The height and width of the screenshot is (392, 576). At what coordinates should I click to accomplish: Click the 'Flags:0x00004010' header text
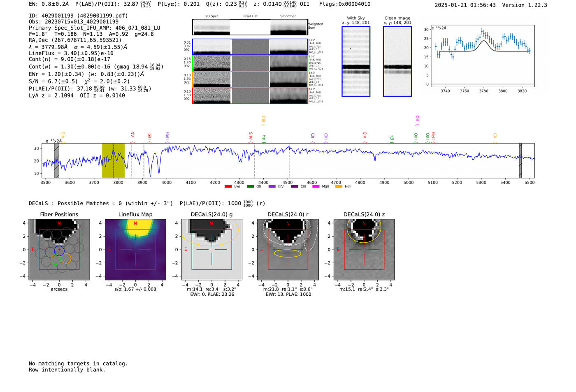coord(345,4)
